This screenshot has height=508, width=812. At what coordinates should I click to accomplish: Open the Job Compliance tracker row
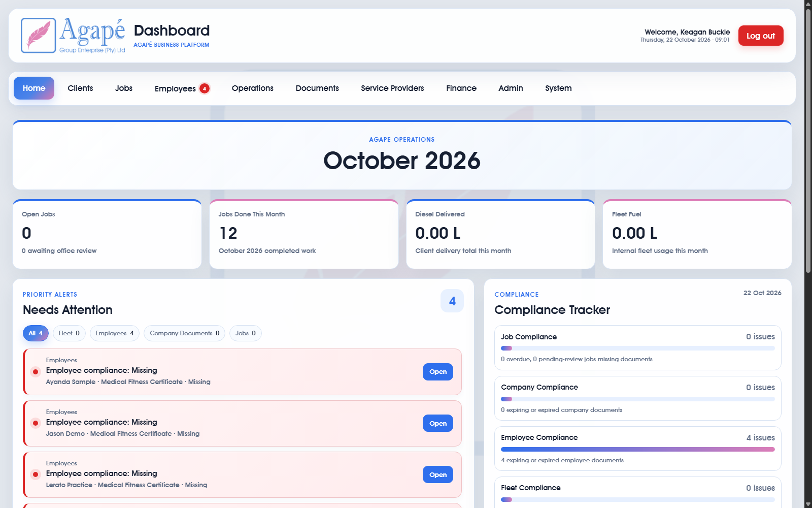[638, 348]
